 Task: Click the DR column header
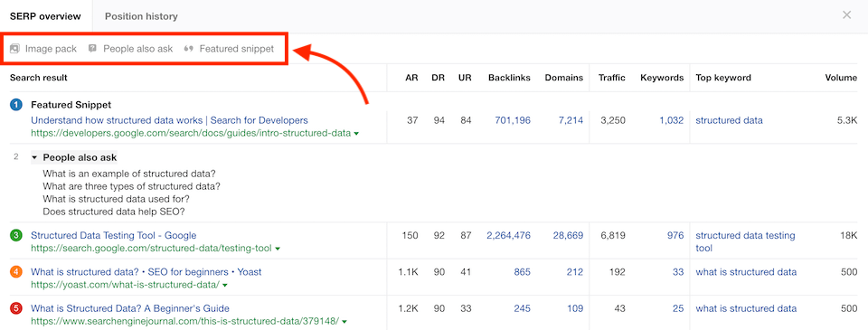coord(439,78)
